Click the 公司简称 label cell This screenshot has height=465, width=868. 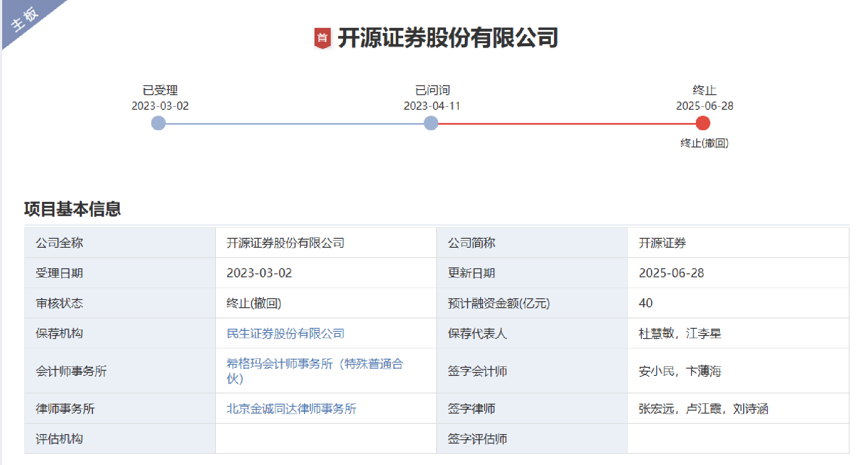(x=532, y=243)
